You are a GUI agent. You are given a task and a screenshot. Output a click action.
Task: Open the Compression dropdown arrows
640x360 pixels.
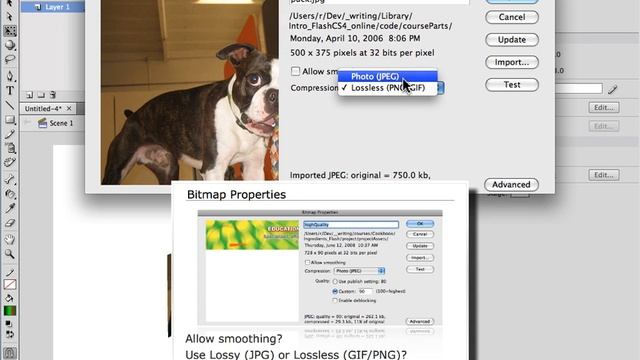coord(440,88)
